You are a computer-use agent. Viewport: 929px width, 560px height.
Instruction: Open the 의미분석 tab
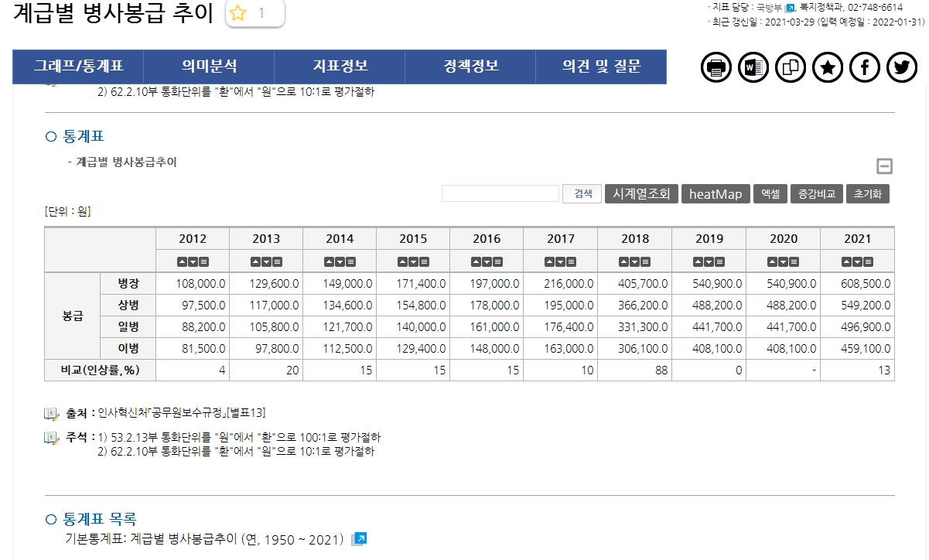(x=209, y=67)
